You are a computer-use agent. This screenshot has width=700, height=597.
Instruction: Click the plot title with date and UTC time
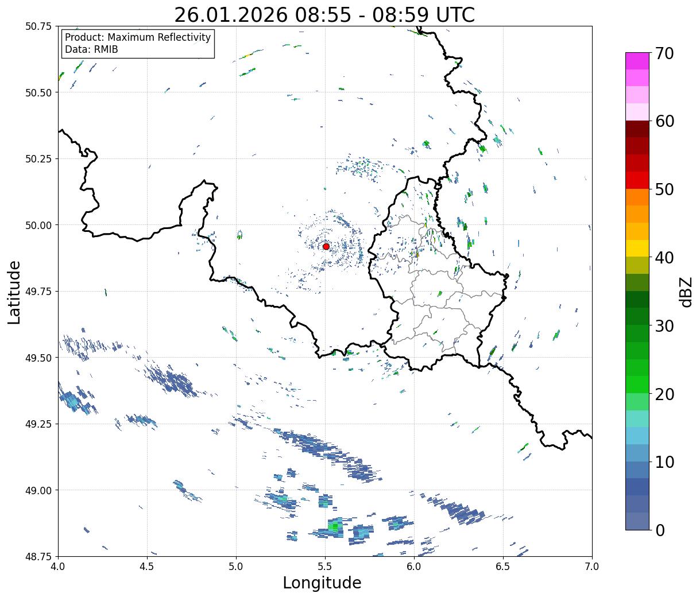(x=324, y=15)
